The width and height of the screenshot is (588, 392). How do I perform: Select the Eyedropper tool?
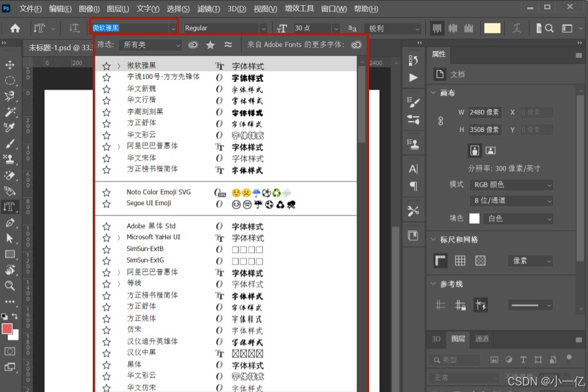[10, 128]
